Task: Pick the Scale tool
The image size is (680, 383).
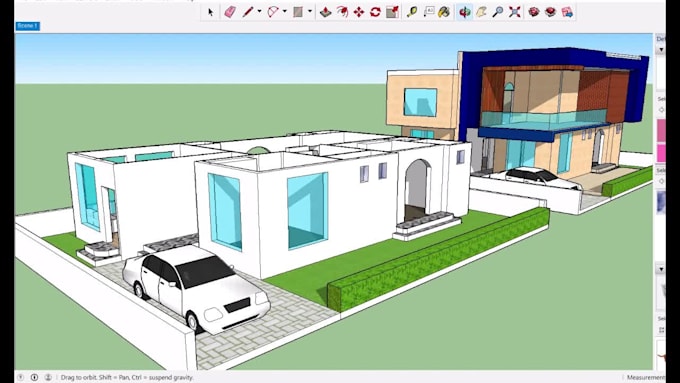Action: (392, 12)
